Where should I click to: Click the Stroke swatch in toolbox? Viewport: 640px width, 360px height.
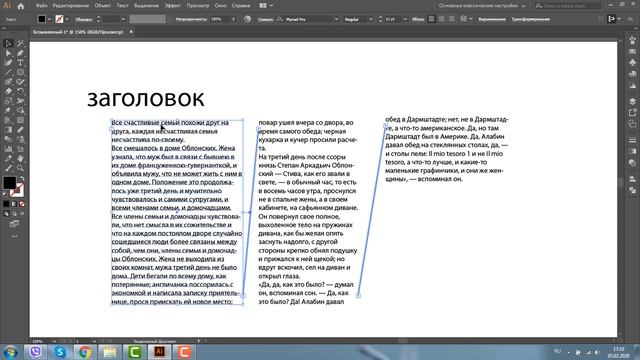click(18, 191)
